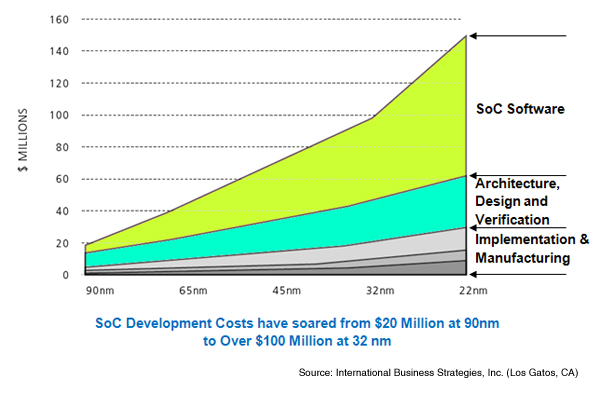Click the "SoC Software" label

click(x=520, y=109)
